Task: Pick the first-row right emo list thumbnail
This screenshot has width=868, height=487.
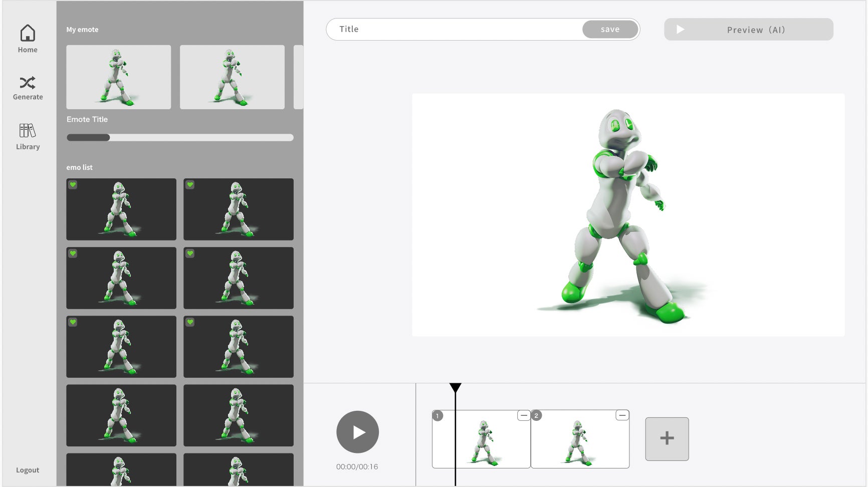Action: [239, 209]
